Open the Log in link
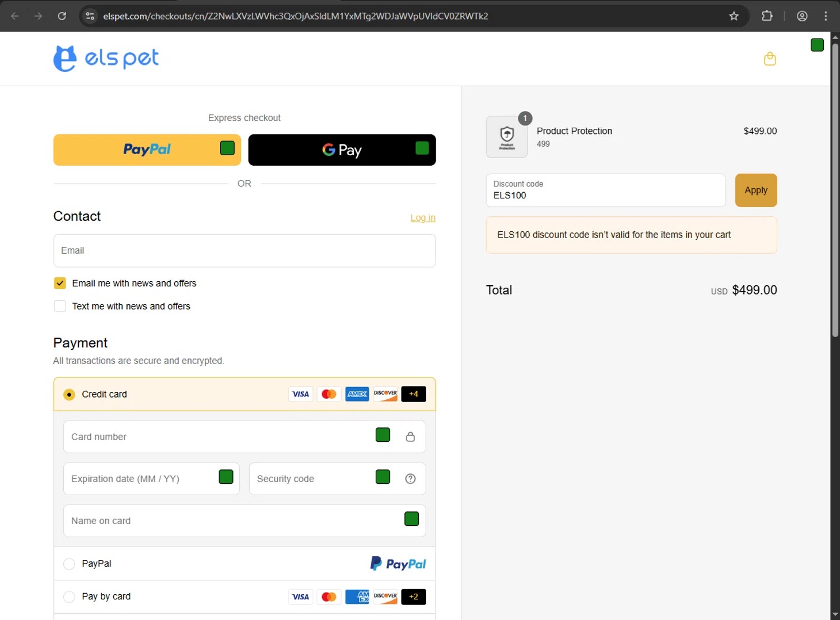 [x=423, y=218]
